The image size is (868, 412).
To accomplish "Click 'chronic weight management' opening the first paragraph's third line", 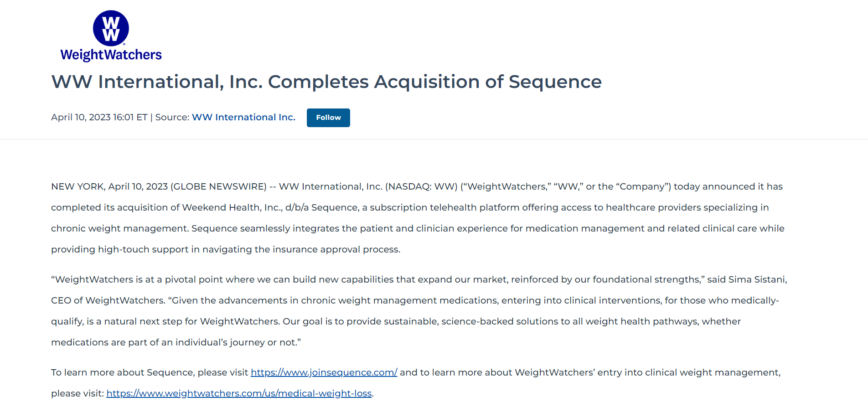I will (x=119, y=228).
